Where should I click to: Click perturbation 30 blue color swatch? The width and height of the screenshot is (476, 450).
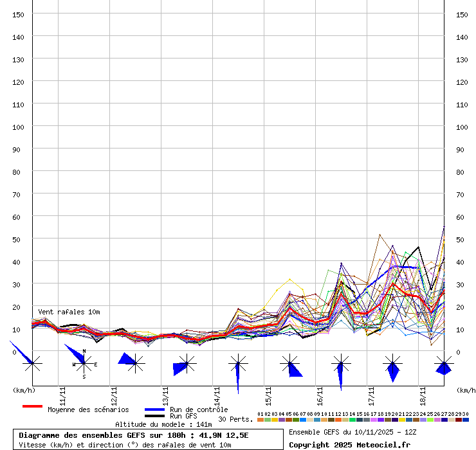(466, 420)
